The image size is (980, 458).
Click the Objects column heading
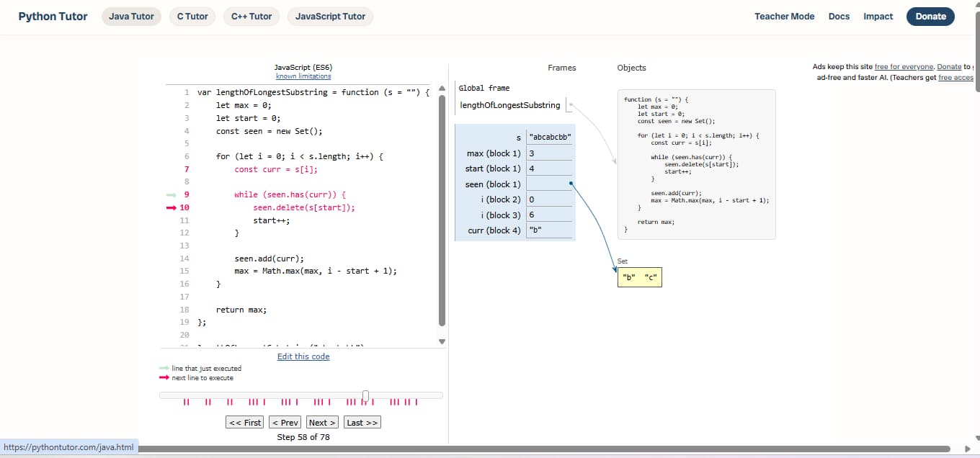pyautogui.click(x=632, y=68)
